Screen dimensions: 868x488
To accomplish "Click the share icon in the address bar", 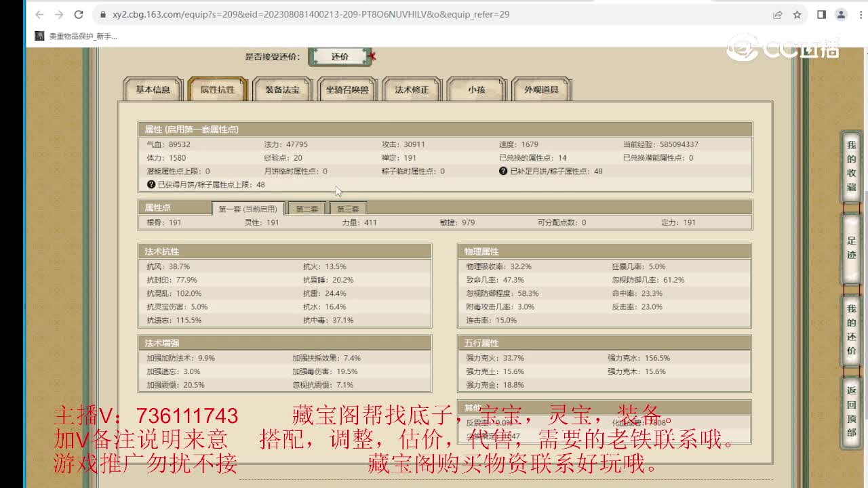I will point(778,14).
